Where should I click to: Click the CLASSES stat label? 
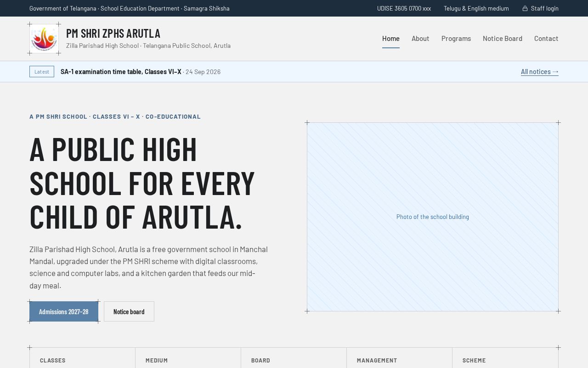pos(53,361)
